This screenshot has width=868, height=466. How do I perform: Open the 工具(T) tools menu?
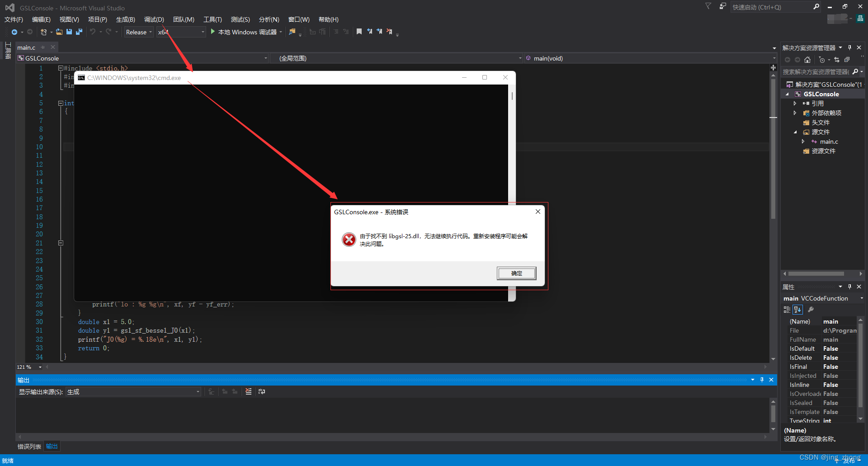(x=212, y=19)
